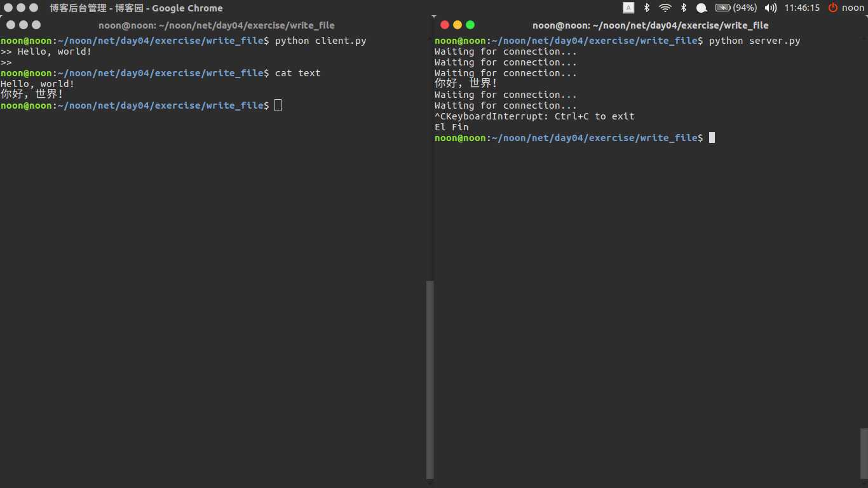Click '你好，世界！' in the left terminal

coord(32,94)
